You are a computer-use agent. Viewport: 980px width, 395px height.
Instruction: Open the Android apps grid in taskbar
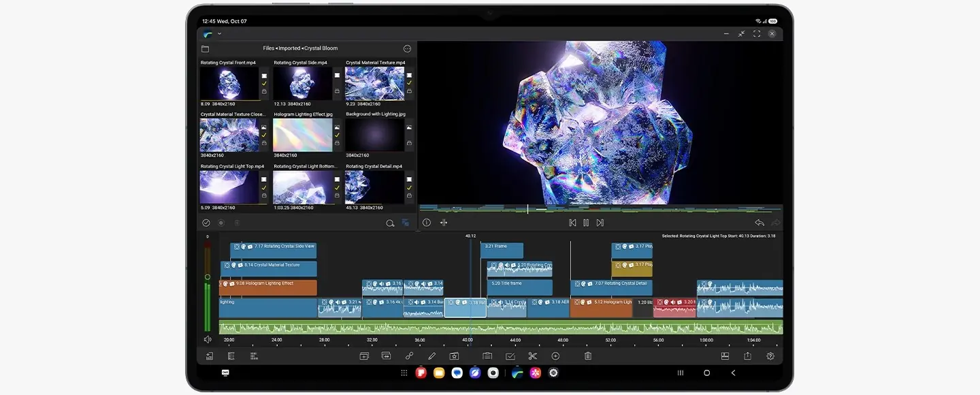404,373
